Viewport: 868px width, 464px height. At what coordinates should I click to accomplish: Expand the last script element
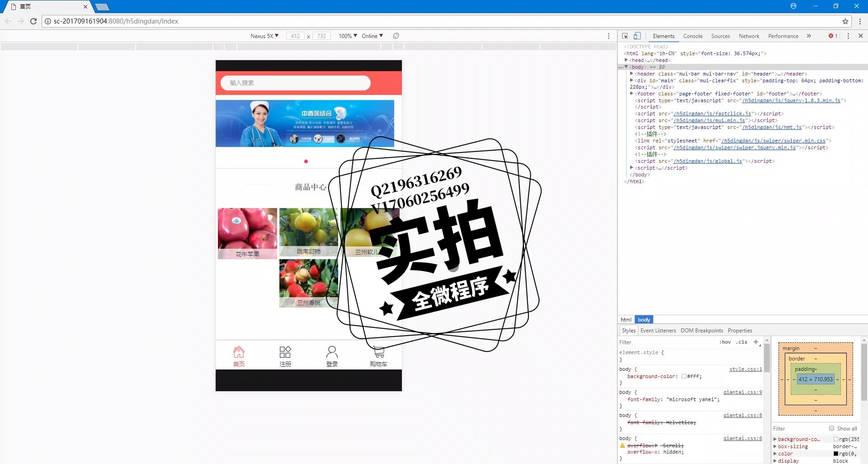(632, 167)
